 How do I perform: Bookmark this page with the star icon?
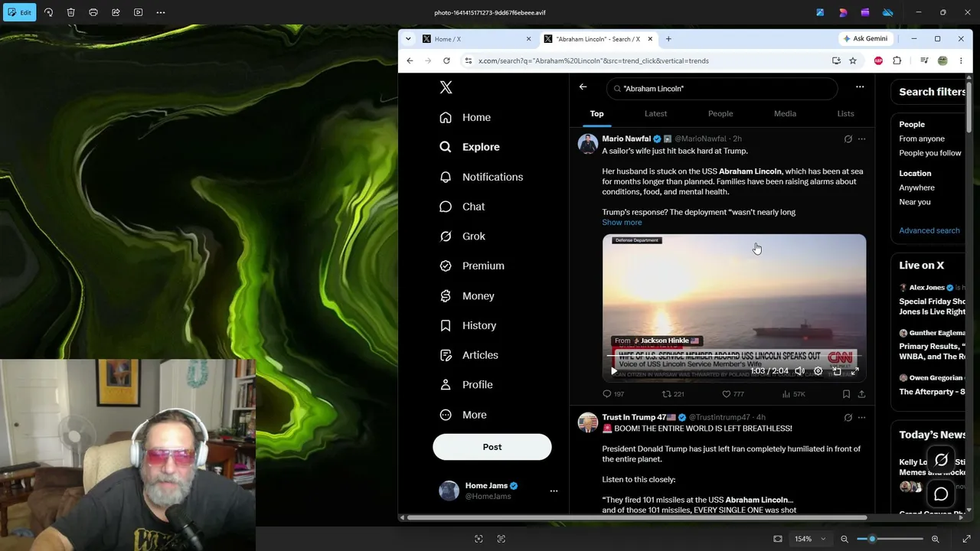[x=853, y=60]
